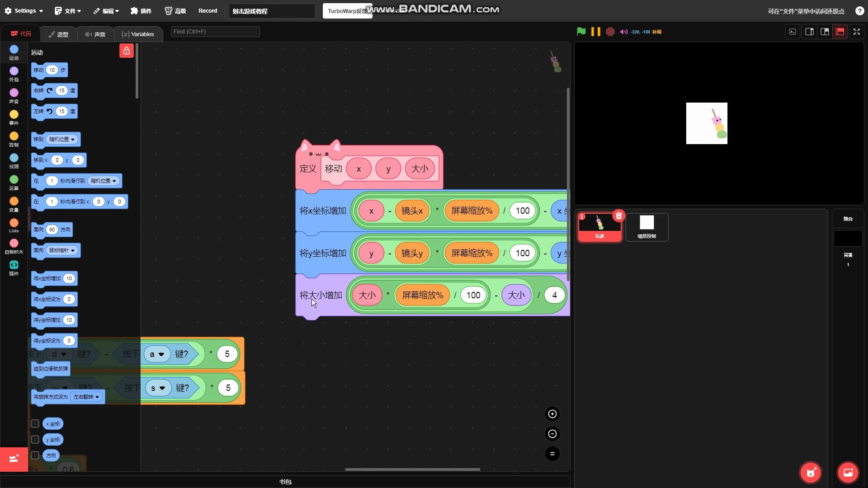Toggle the 方向 reporter checkbox
This screenshot has height=488, width=868.
[35, 455]
